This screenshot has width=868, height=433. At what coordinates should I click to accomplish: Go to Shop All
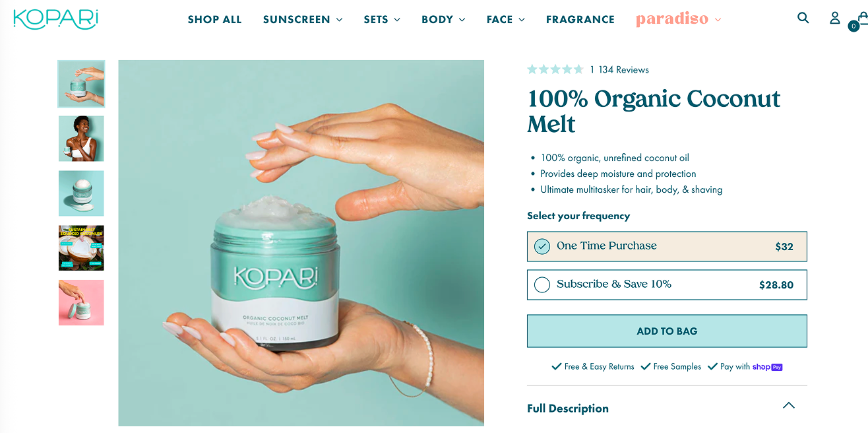click(x=214, y=19)
